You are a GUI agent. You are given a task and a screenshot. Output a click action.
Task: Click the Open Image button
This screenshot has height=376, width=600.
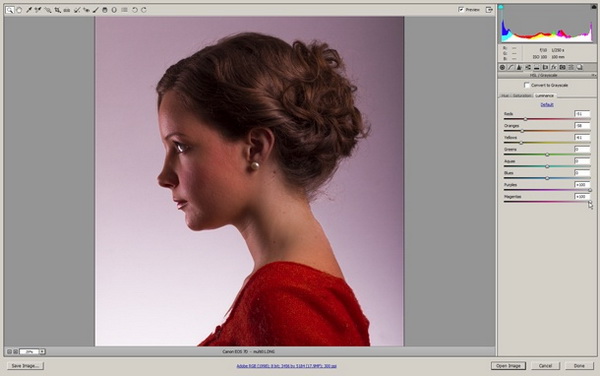[x=508, y=366]
